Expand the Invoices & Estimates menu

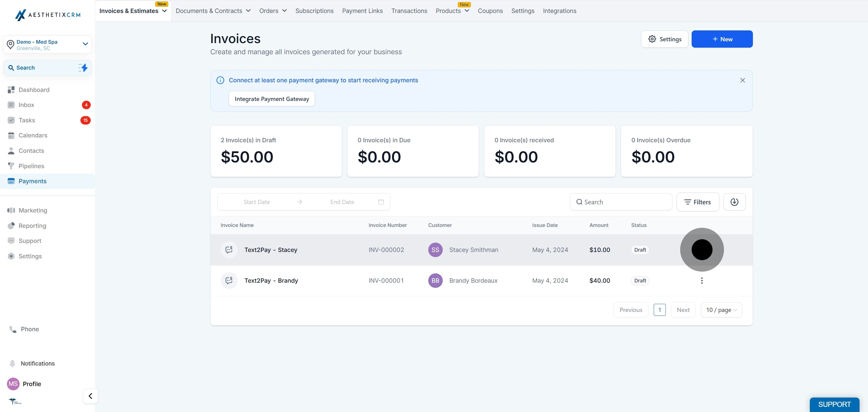tap(133, 11)
